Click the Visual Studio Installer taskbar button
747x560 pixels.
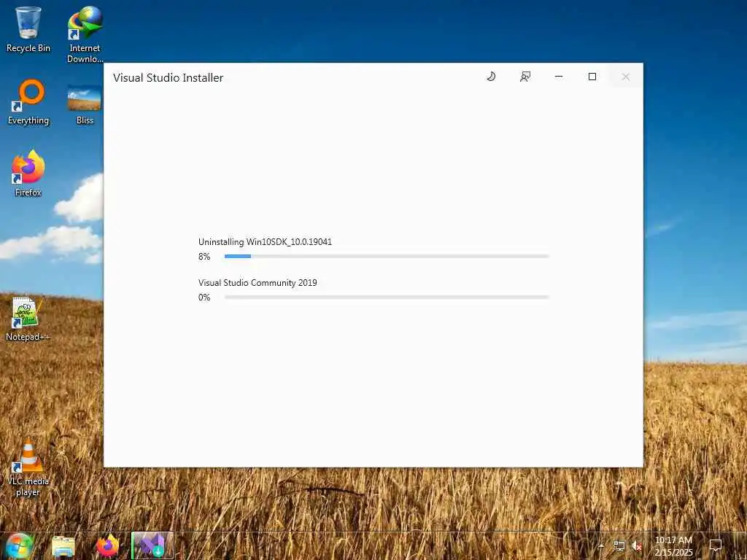152,545
